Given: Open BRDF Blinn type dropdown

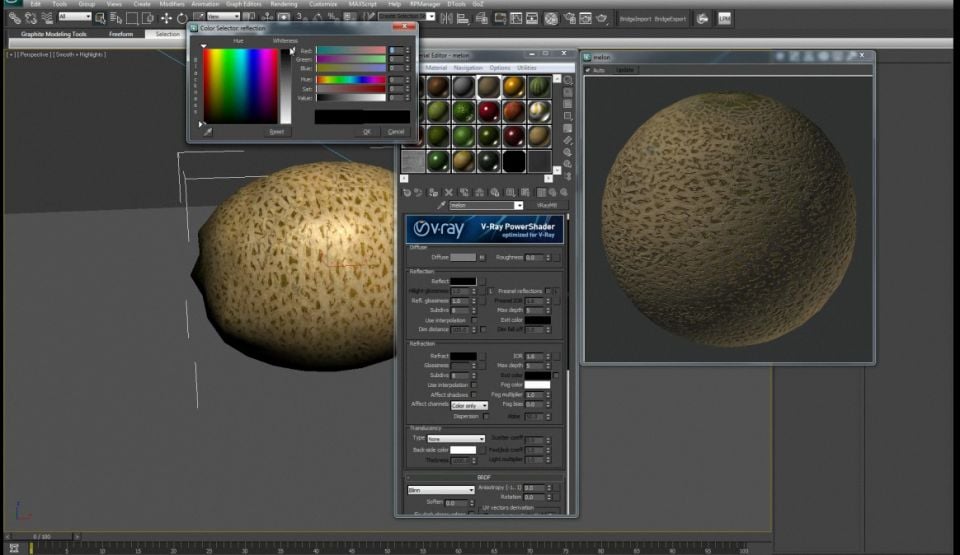Looking at the screenshot, I should pos(441,490).
